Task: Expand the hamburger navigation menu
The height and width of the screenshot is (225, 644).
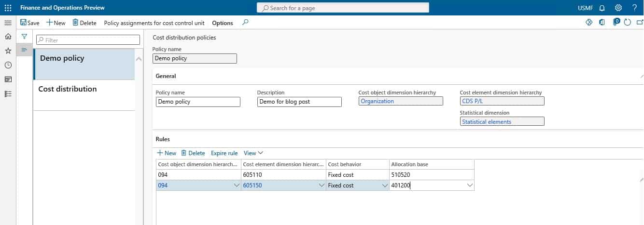Action: [8, 23]
